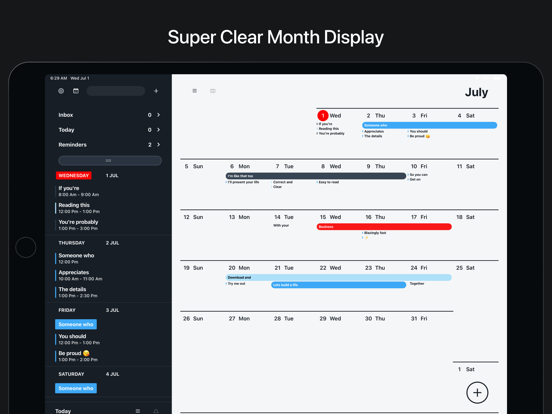Open the Inbox list
The width and height of the screenshot is (552, 414).
click(109, 115)
